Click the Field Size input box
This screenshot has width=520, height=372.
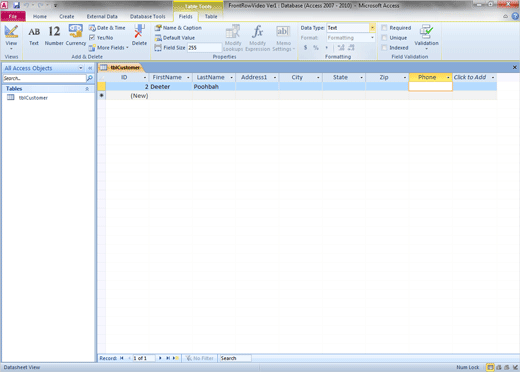pyautogui.click(x=204, y=48)
